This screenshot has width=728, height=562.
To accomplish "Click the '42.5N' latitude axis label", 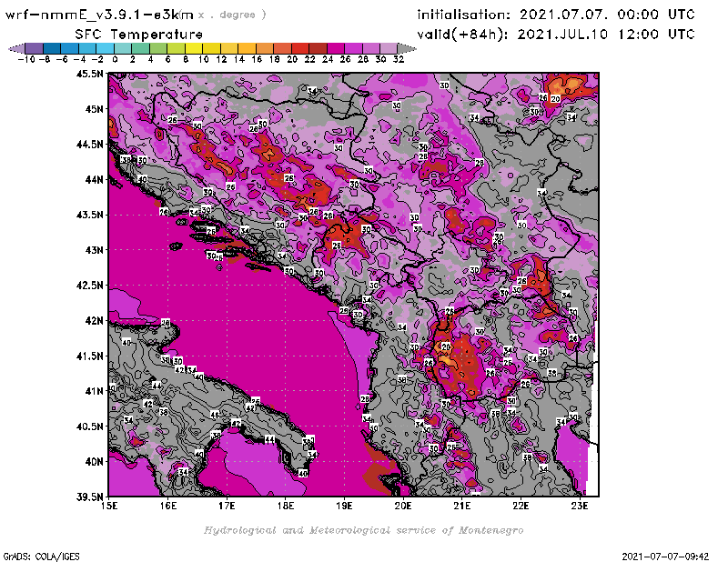I will point(89,286).
